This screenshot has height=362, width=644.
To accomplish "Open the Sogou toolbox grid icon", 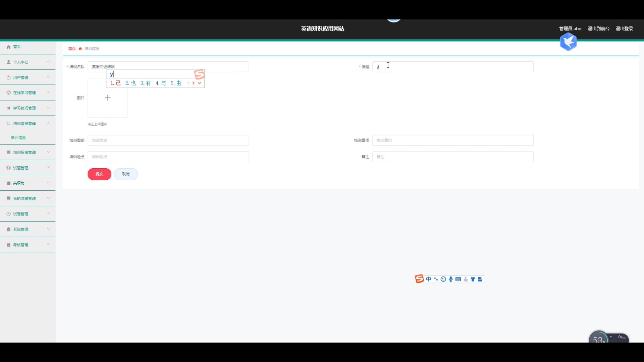I will point(480,279).
